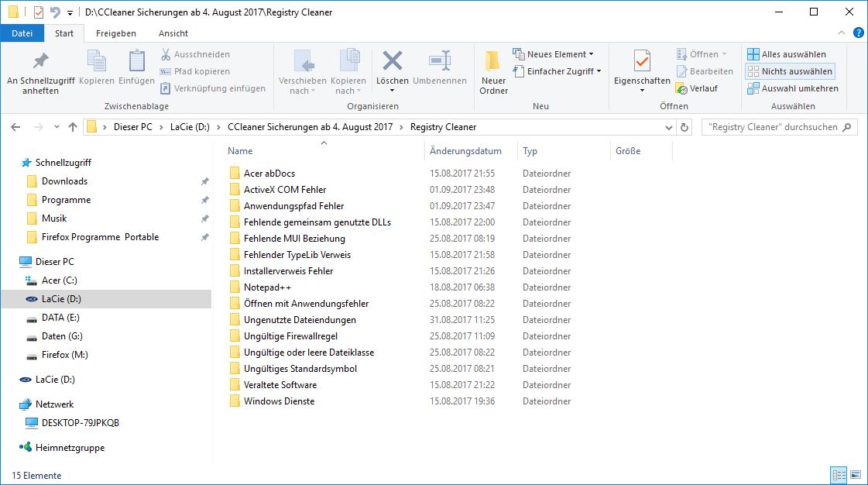This screenshot has height=485, width=868.
Task: Select DESKTOP-79JPKQB network computer
Action: 80,423
